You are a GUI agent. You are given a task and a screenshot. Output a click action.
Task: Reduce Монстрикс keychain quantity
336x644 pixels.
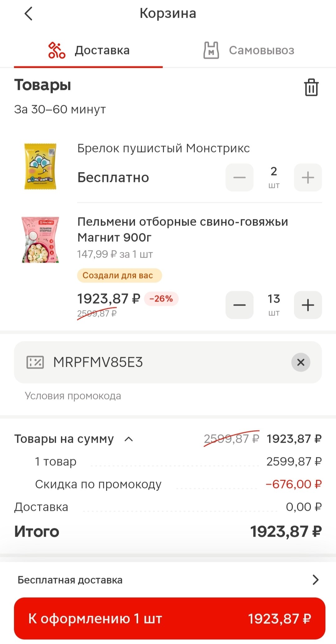[239, 177]
